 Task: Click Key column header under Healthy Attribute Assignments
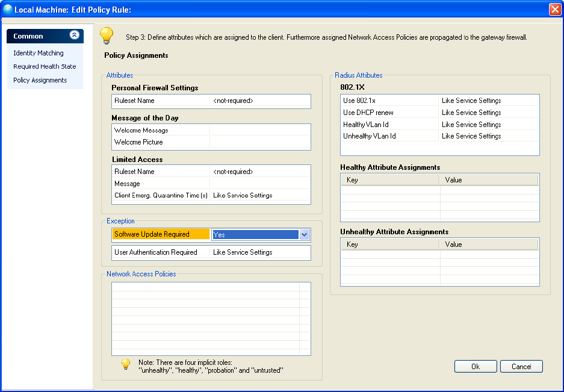coord(390,180)
